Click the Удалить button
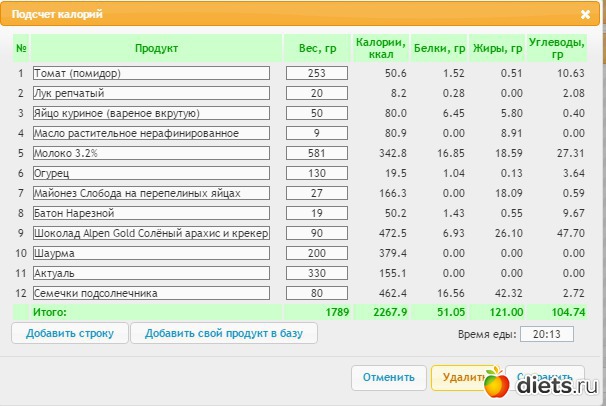Screen dimensions: 606x406 coord(463,377)
